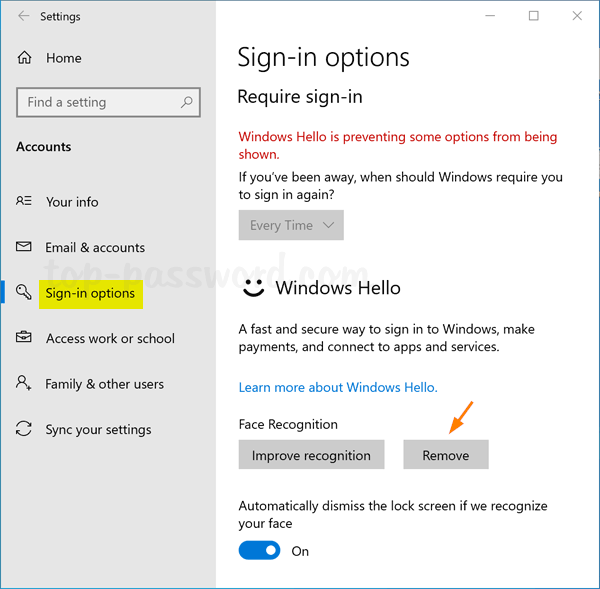Viewport: 600px width, 589px height.
Task: Turn off automatic lock screen dismiss toggle
Action: click(259, 551)
